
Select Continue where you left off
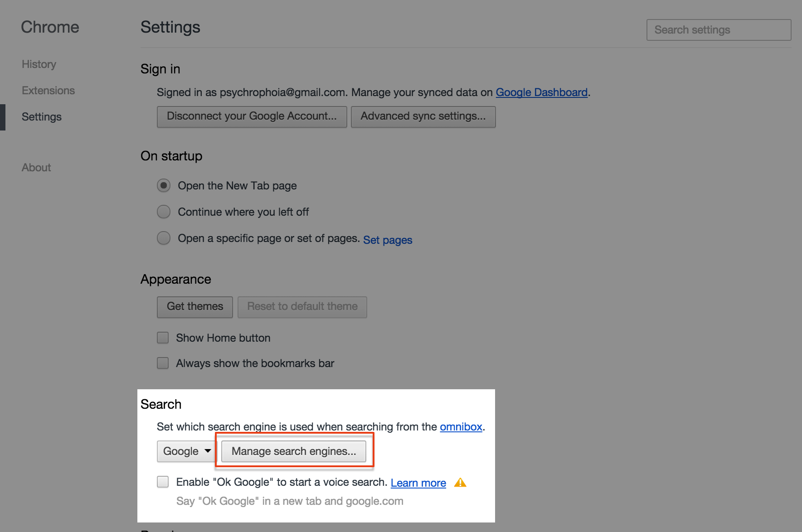coord(164,212)
